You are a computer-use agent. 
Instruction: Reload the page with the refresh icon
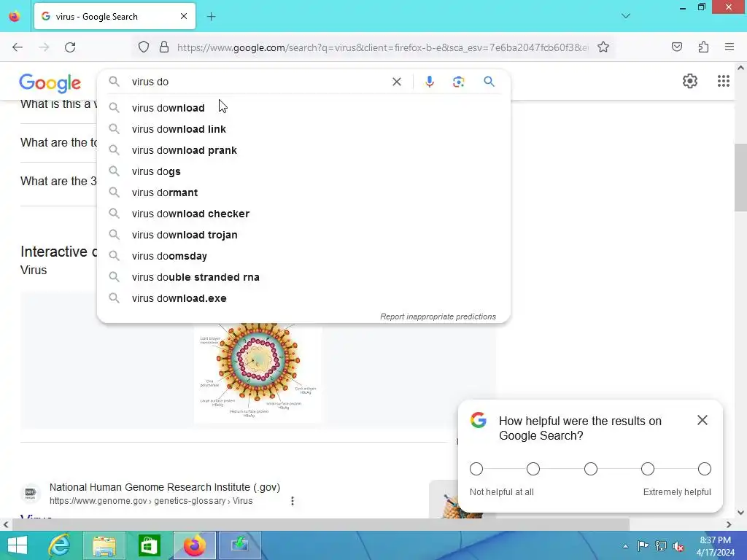click(x=70, y=47)
